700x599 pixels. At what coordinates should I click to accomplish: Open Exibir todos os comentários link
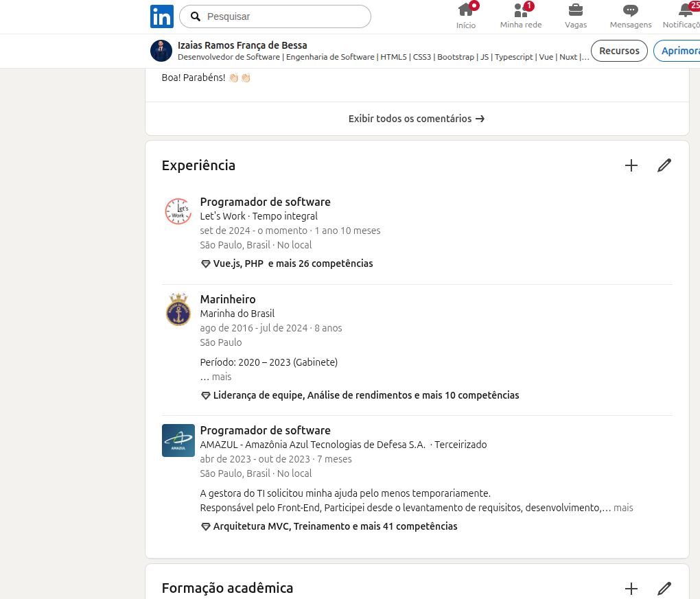click(x=417, y=119)
